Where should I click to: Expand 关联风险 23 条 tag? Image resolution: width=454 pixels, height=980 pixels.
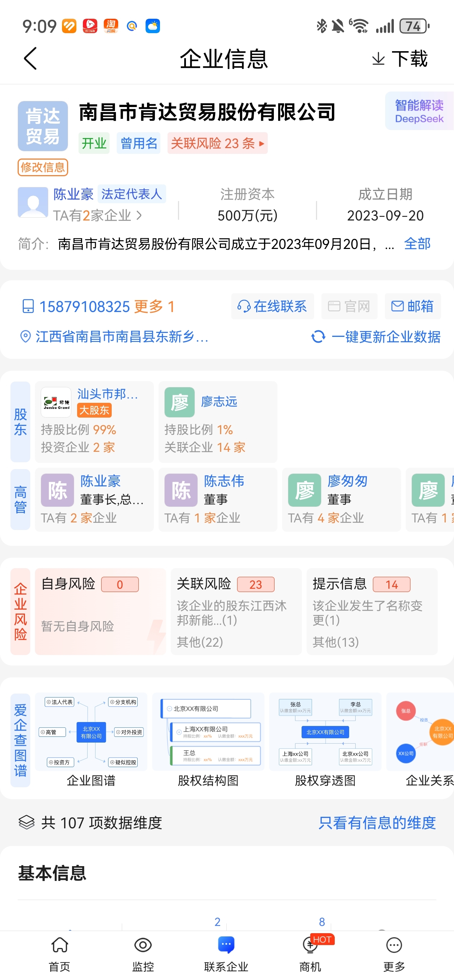217,143
